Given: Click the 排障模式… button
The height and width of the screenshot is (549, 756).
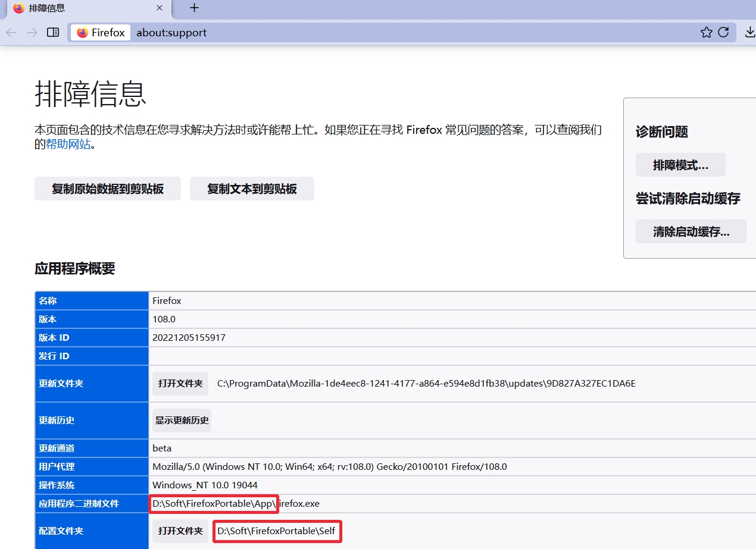Looking at the screenshot, I should tap(680, 165).
